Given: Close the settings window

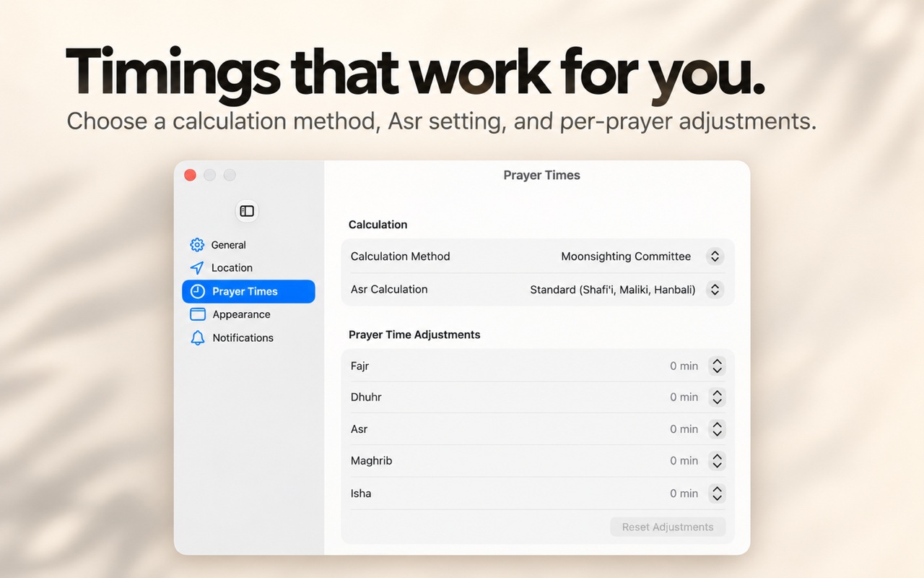Looking at the screenshot, I should click(x=191, y=175).
